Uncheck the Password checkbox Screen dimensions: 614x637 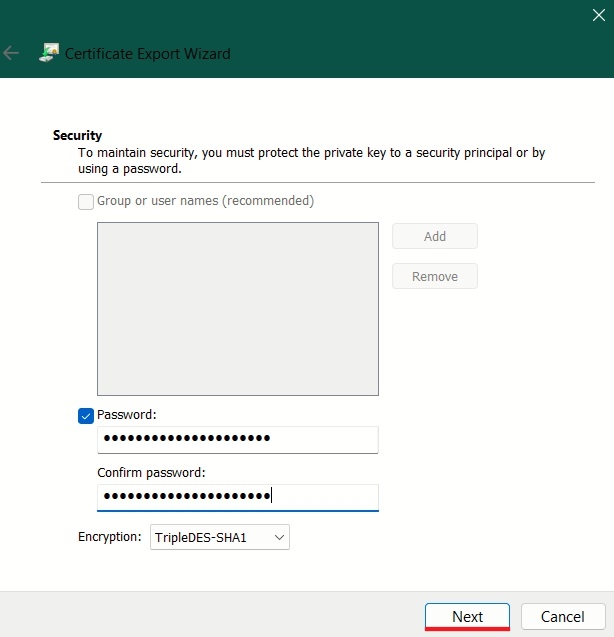86,416
